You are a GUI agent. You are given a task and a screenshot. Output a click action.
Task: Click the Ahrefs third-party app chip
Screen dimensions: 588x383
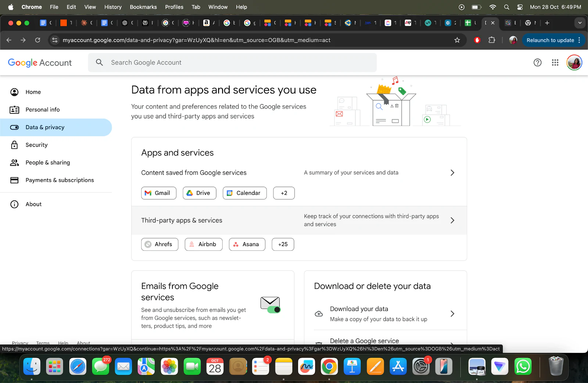(160, 244)
